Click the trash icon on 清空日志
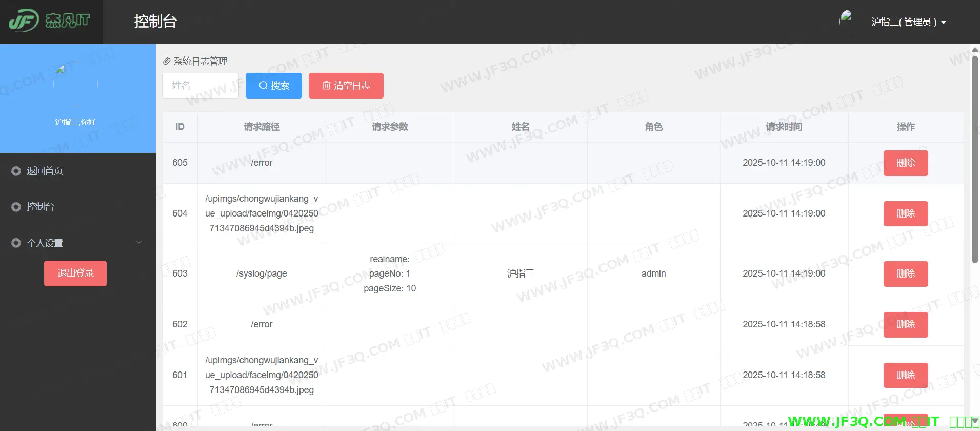Screen dimensions: 980x431 326,86
